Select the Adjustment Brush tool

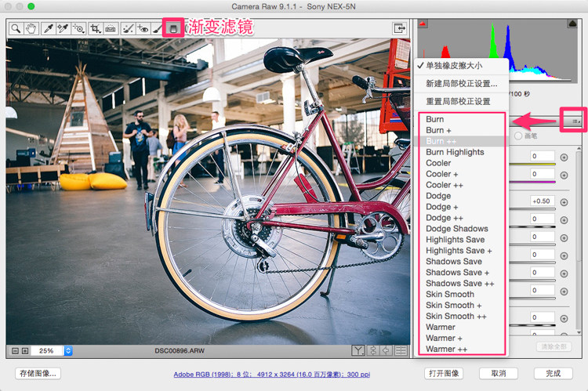pyautogui.click(x=158, y=28)
